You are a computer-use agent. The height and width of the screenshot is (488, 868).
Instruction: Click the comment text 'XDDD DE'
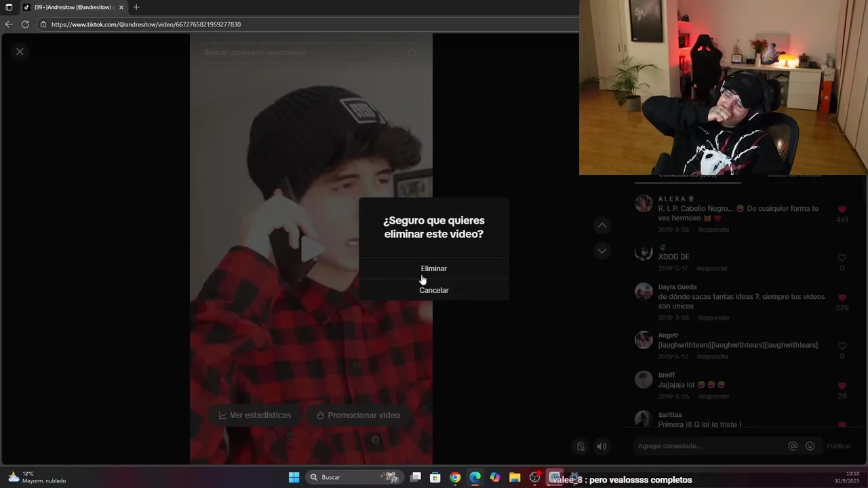[674, 257]
